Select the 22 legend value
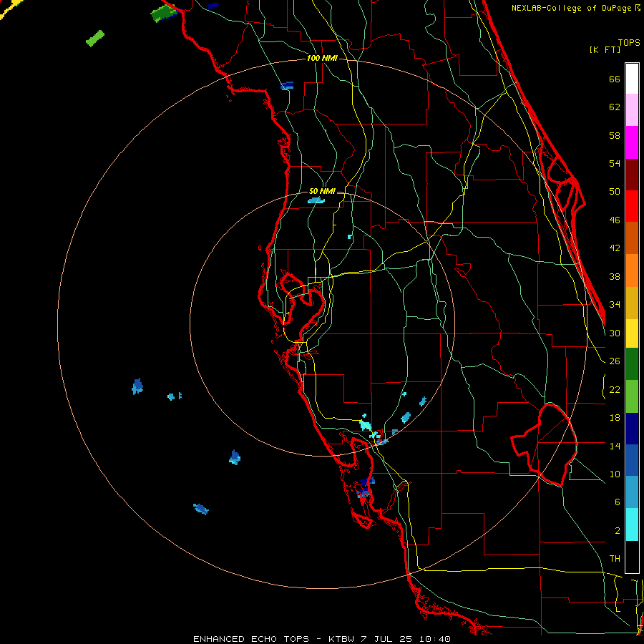Screen dimensions: 644x644 [x=615, y=389]
